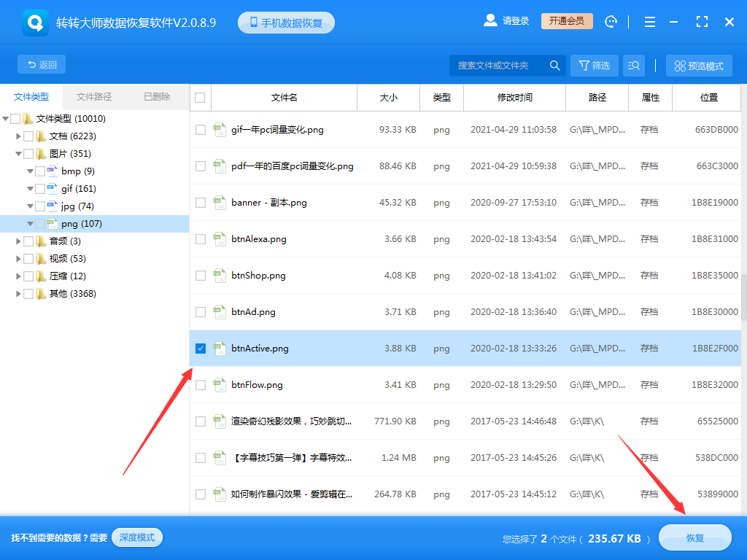Viewport: 747px width, 560px height.
Task: Check the select-all checkbox in list header
Action: click(200, 97)
